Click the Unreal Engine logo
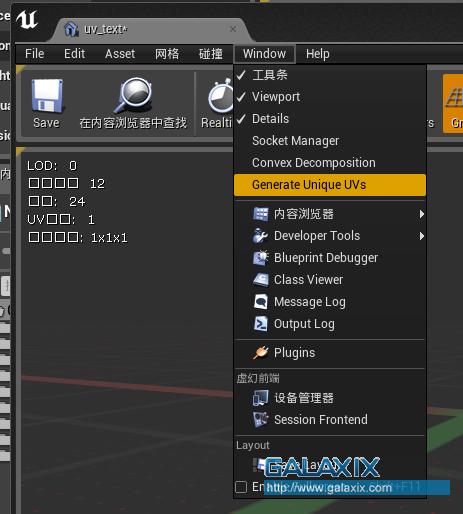463x514 pixels. tap(27, 20)
